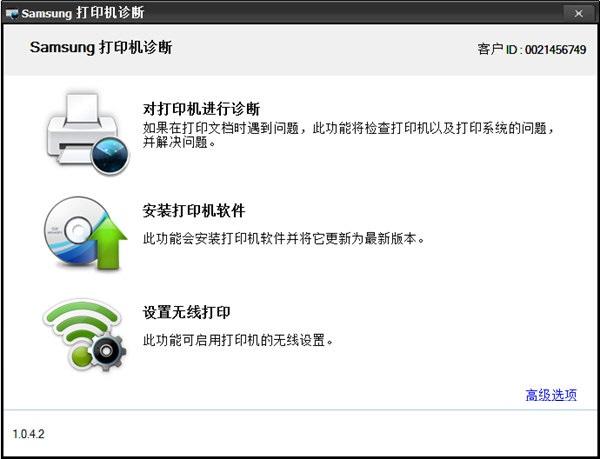The width and height of the screenshot is (600, 459).
Task: Close the Samsung 打印机诊断 window
Action: click(579, 13)
